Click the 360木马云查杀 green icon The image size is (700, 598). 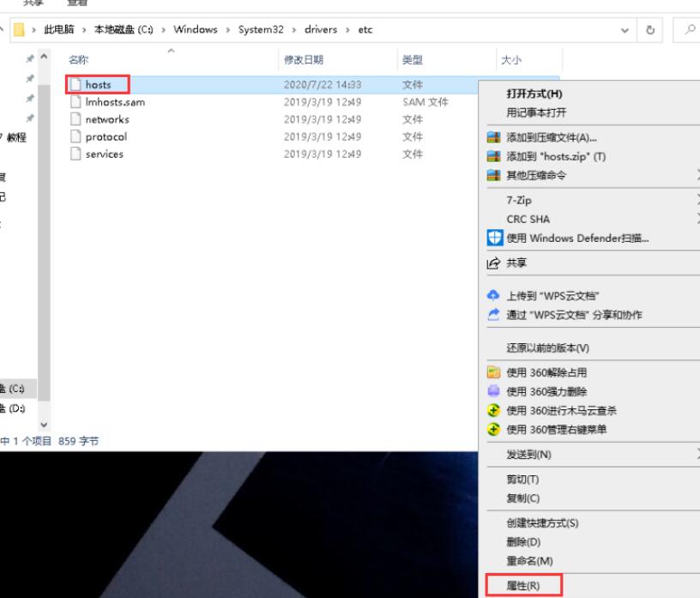click(493, 410)
